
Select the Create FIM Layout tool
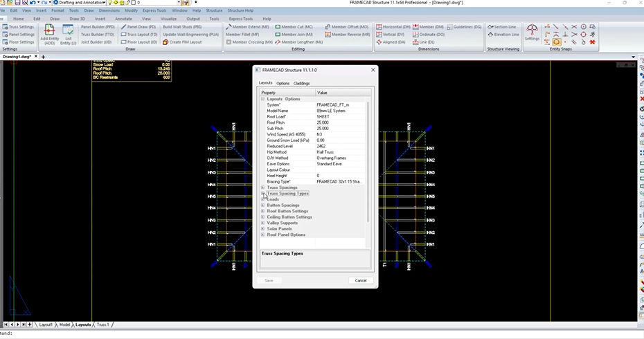(182, 42)
